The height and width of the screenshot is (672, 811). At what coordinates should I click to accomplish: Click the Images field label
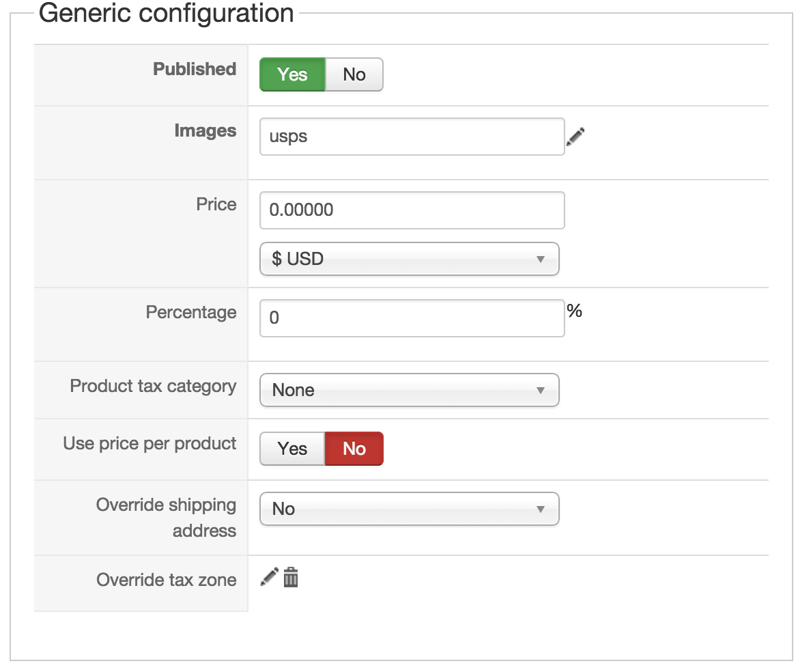point(205,131)
